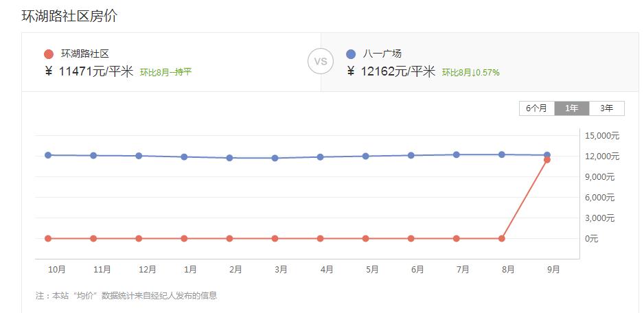Click the red 10月 data point
644x313 pixels.
coord(48,239)
